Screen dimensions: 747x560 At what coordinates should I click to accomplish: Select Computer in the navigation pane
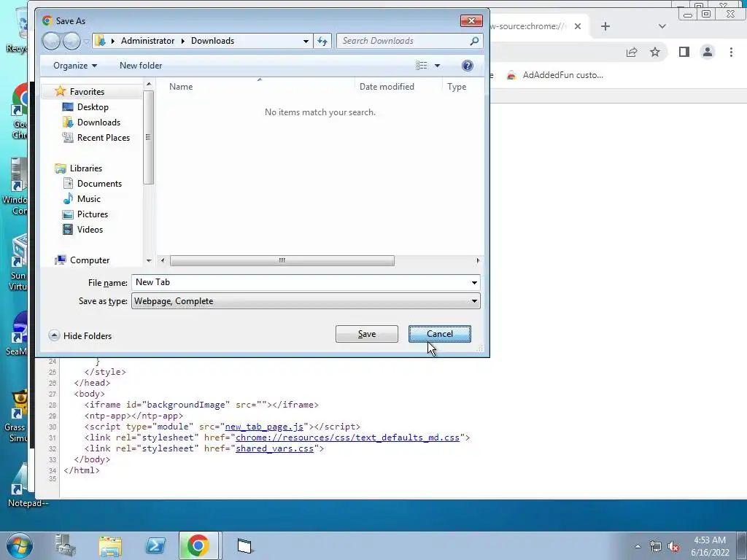90,260
